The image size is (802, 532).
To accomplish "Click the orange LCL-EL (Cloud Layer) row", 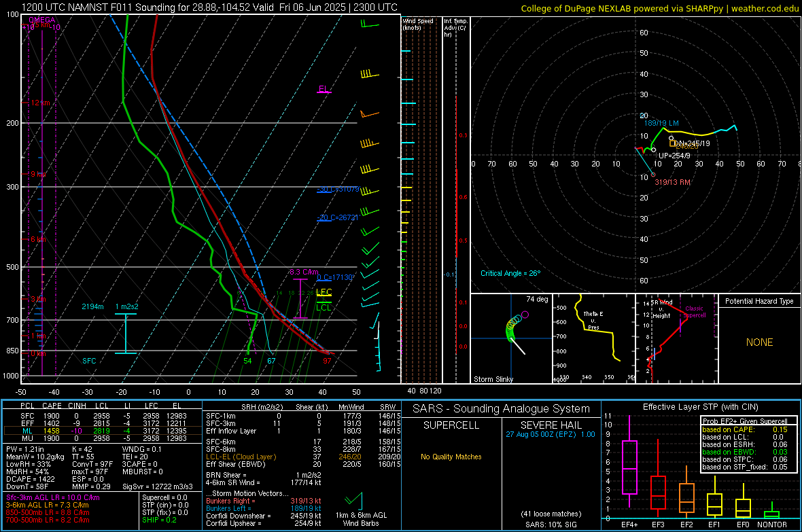I will (303, 457).
